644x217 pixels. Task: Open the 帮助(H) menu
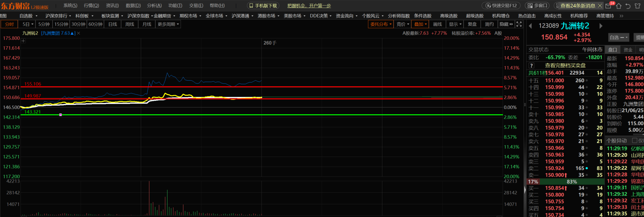(x=217, y=5)
